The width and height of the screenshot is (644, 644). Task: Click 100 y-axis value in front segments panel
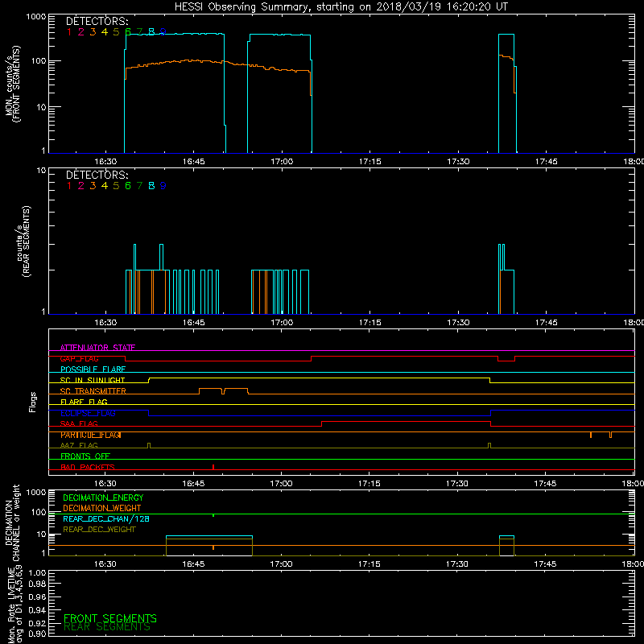(x=38, y=62)
